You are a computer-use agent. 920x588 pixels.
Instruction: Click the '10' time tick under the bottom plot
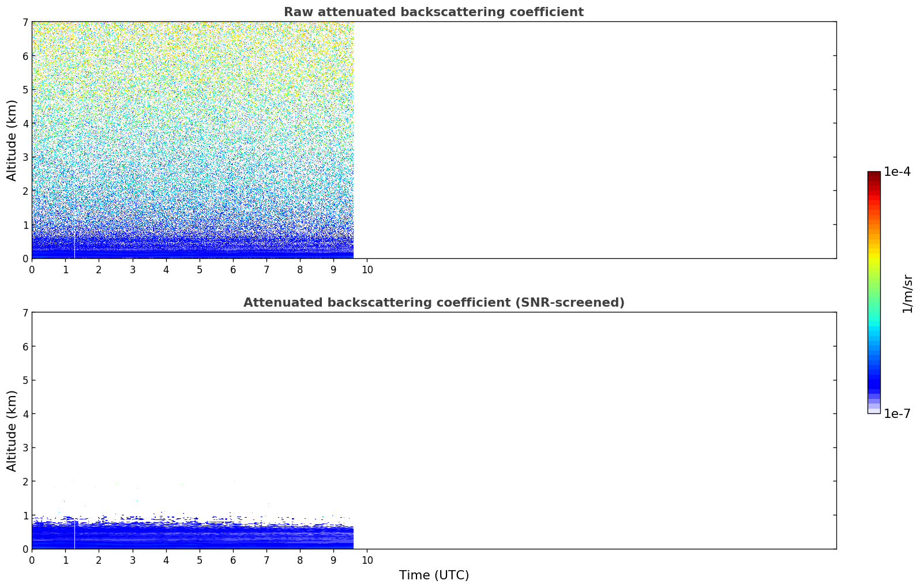367,560
